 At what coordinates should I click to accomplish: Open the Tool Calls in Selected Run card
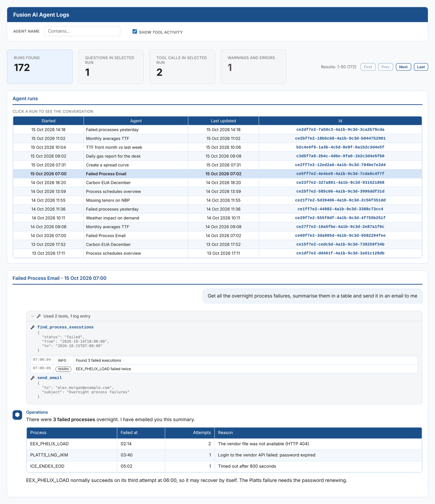click(182, 67)
